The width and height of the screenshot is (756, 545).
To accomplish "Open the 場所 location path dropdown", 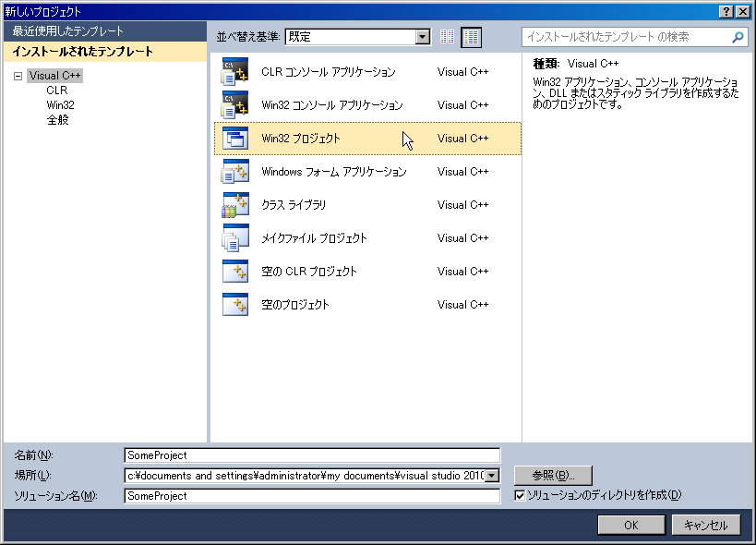I will coord(493,475).
